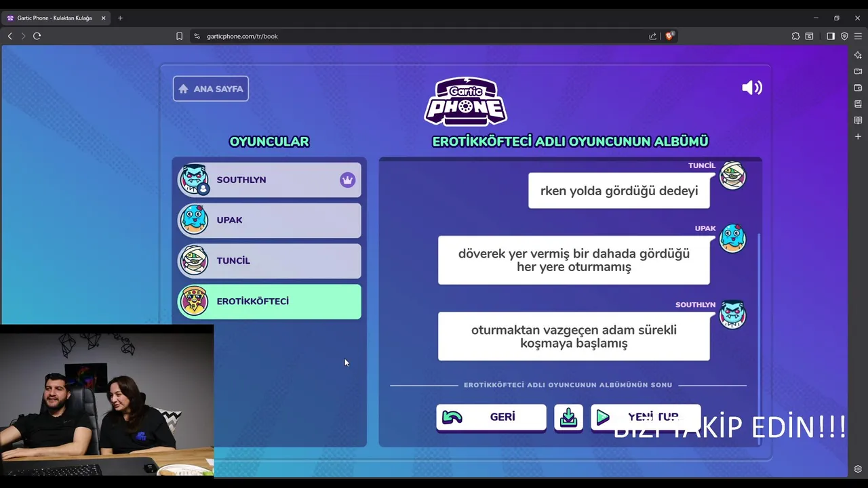The height and width of the screenshot is (488, 868).
Task: Bookmark this page with the bookmark icon
Action: click(x=179, y=36)
